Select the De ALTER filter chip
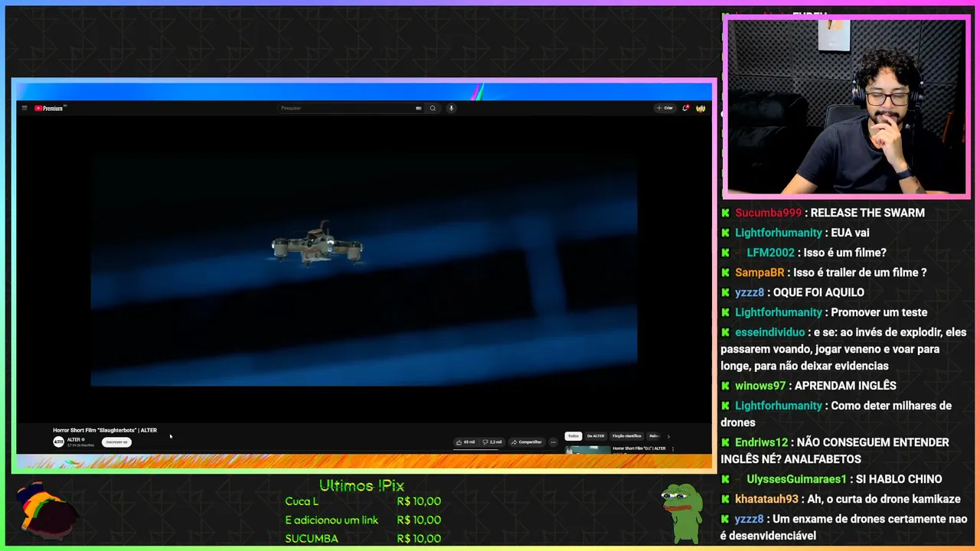Image resolution: width=980 pixels, height=551 pixels. [x=596, y=436]
